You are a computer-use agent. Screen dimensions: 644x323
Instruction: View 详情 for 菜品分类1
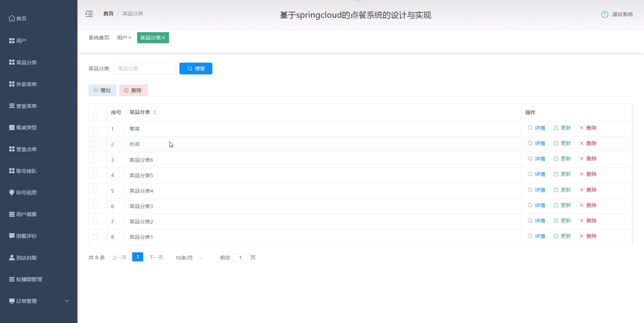tap(536, 236)
